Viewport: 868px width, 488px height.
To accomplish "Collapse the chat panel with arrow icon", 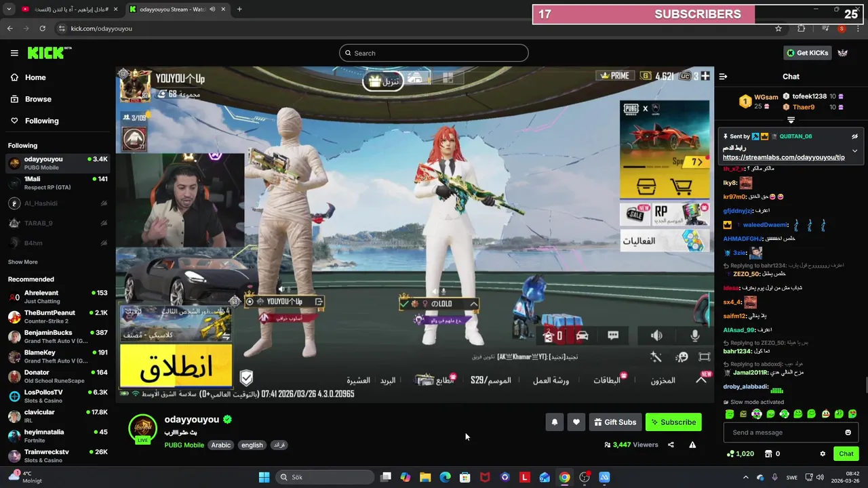I will (723, 77).
